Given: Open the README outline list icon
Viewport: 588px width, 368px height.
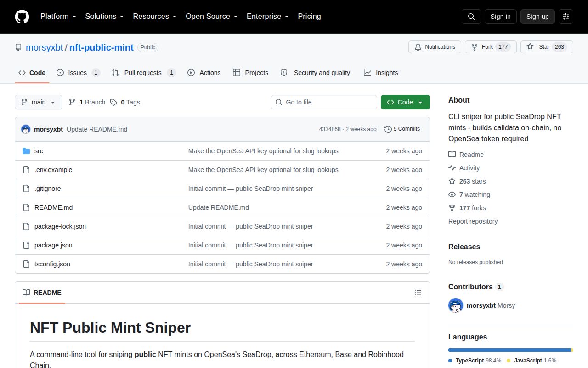Looking at the screenshot, I should pos(418,293).
